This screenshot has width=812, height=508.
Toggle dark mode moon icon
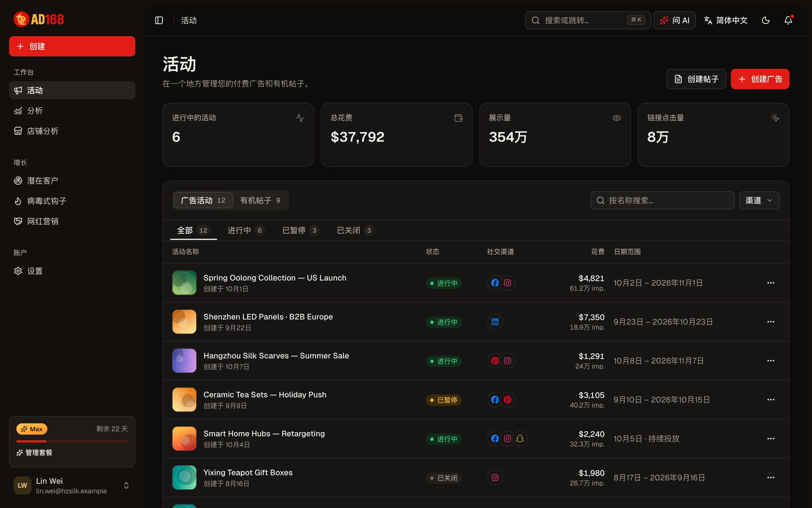pos(766,21)
